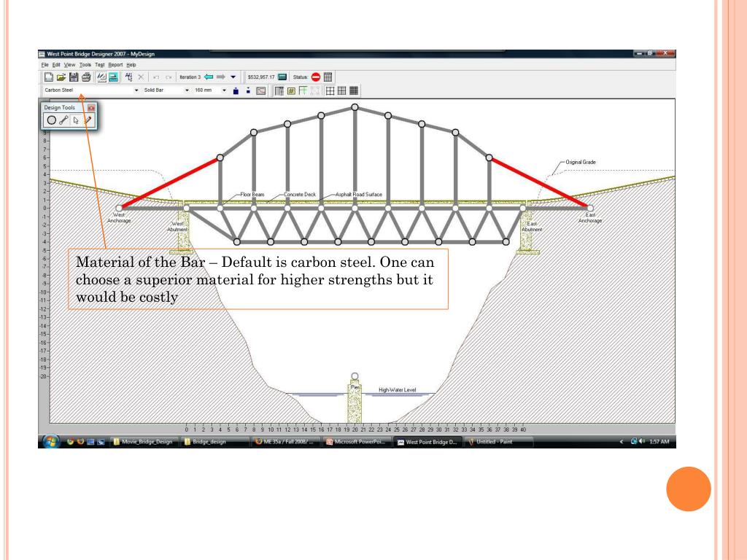Click the West Point Bridge Designer taskbar button
Screen dimensions: 747x560
(427, 442)
